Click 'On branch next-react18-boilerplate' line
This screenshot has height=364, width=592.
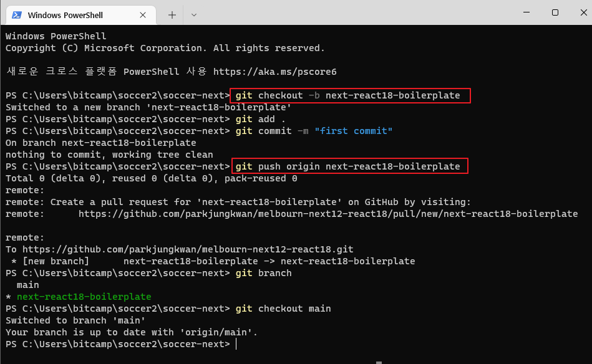tap(101, 143)
